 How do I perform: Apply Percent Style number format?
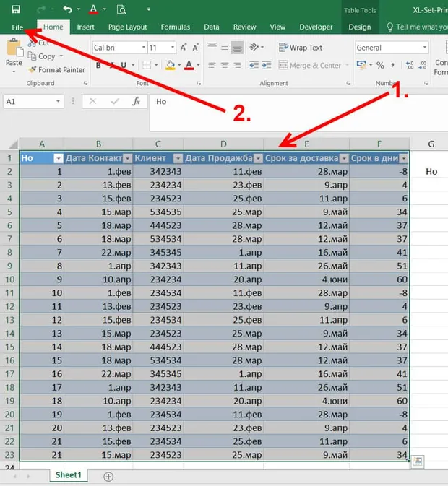tap(380, 65)
